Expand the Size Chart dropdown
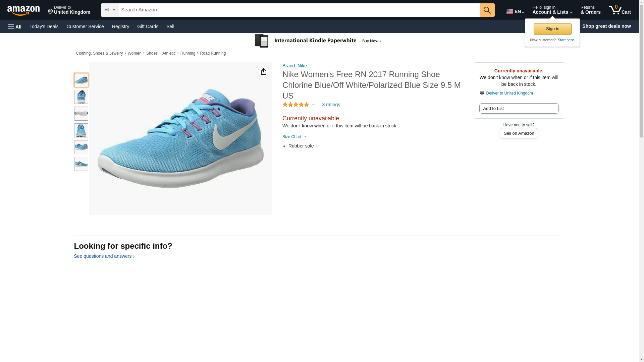 click(x=294, y=137)
